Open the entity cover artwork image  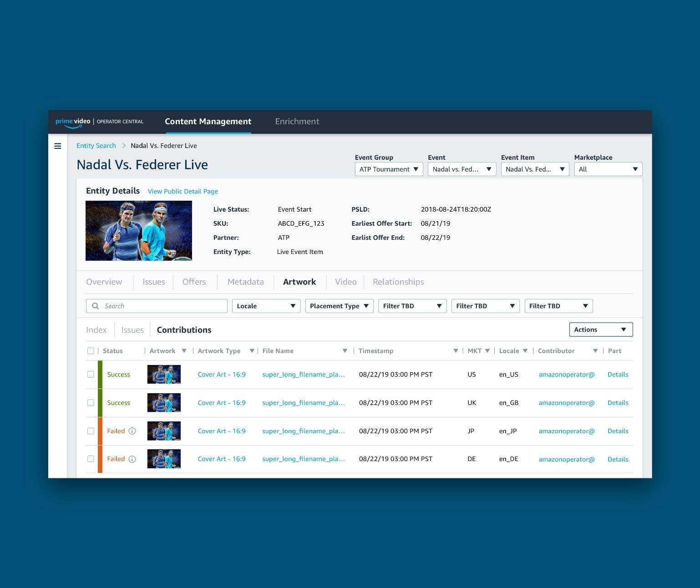point(139,231)
